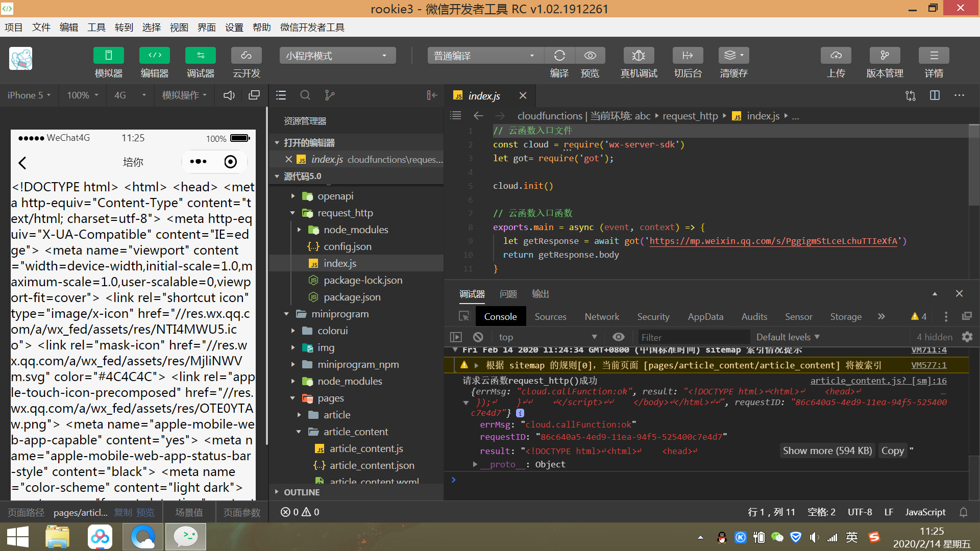Open the 4G network type dropdown
Image resolution: width=980 pixels, height=551 pixels.
[130, 95]
